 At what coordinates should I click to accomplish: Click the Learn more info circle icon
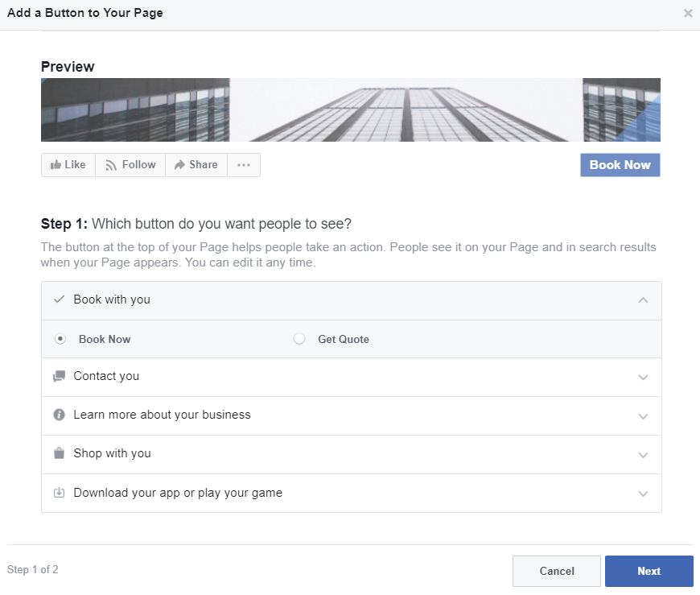click(59, 415)
